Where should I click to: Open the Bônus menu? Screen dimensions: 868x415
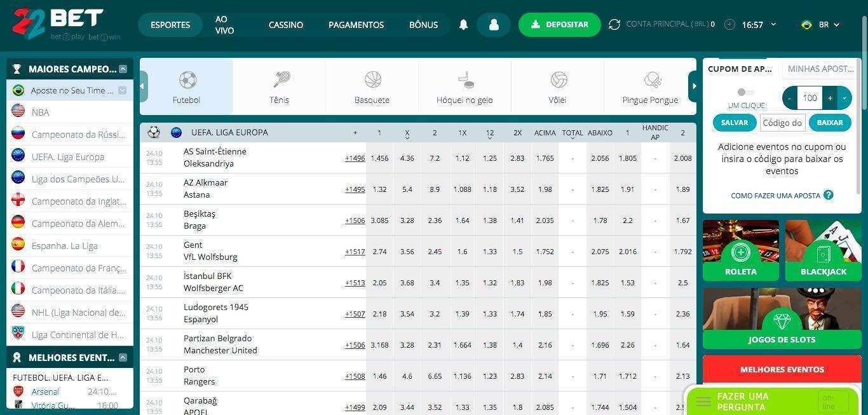[x=423, y=25]
